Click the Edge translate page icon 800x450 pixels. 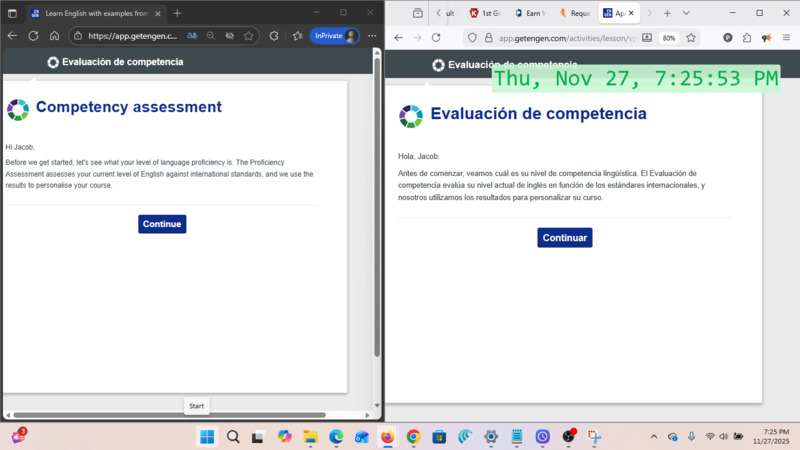click(191, 35)
